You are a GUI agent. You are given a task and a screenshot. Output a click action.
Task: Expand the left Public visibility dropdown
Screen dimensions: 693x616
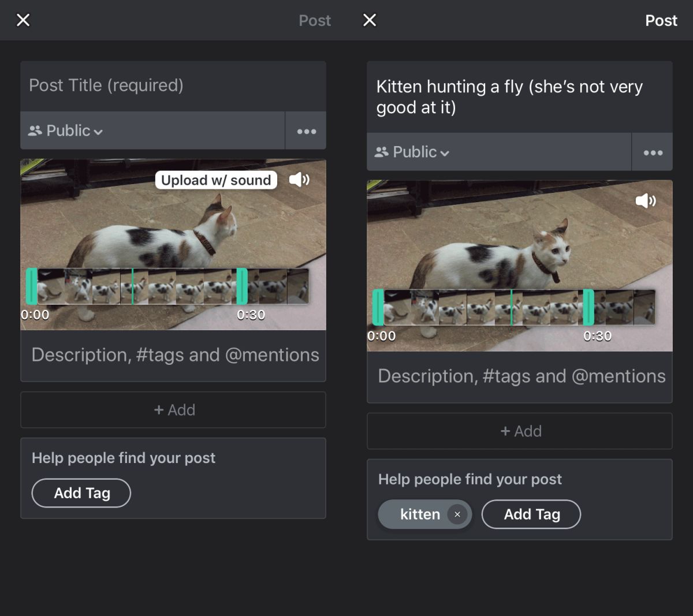click(66, 131)
